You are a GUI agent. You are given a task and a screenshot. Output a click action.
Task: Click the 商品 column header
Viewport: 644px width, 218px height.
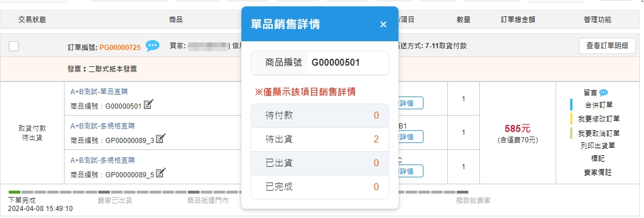click(176, 20)
